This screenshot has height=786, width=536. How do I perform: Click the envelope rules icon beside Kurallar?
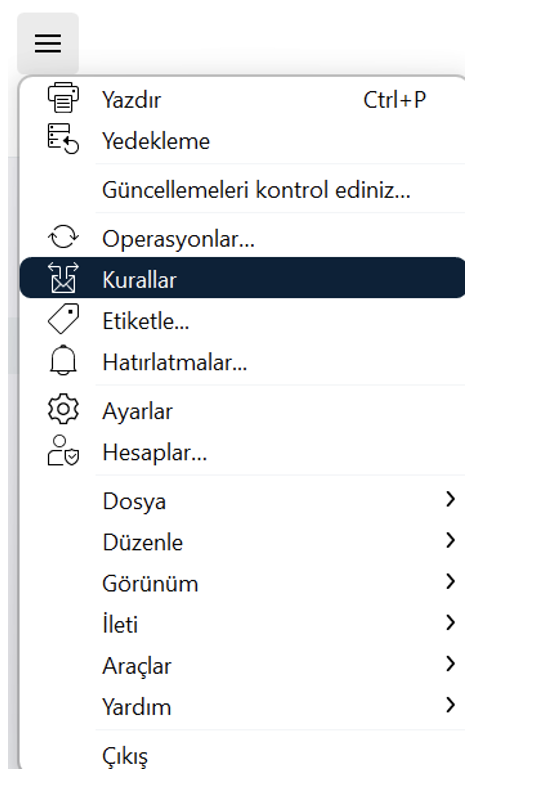(x=63, y=278)
